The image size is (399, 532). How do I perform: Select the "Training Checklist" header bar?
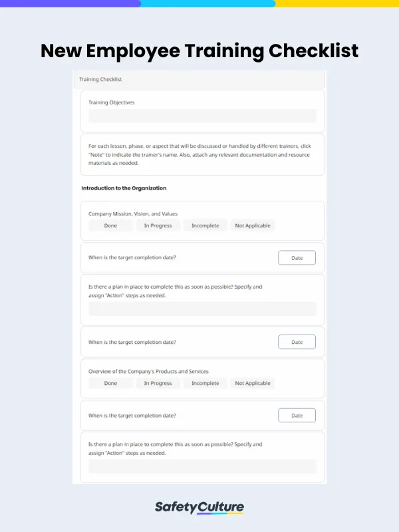[199, 79]
